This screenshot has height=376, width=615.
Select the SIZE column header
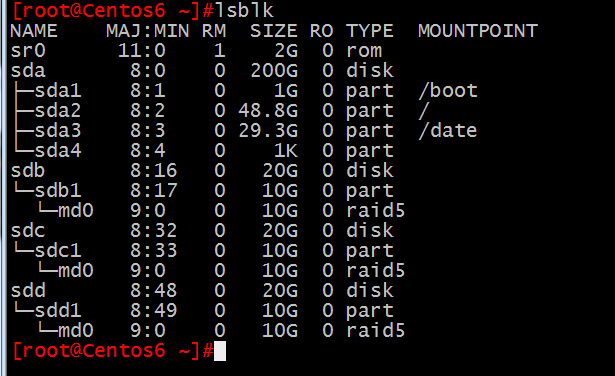pyautogui.click(x=274, y=31)
